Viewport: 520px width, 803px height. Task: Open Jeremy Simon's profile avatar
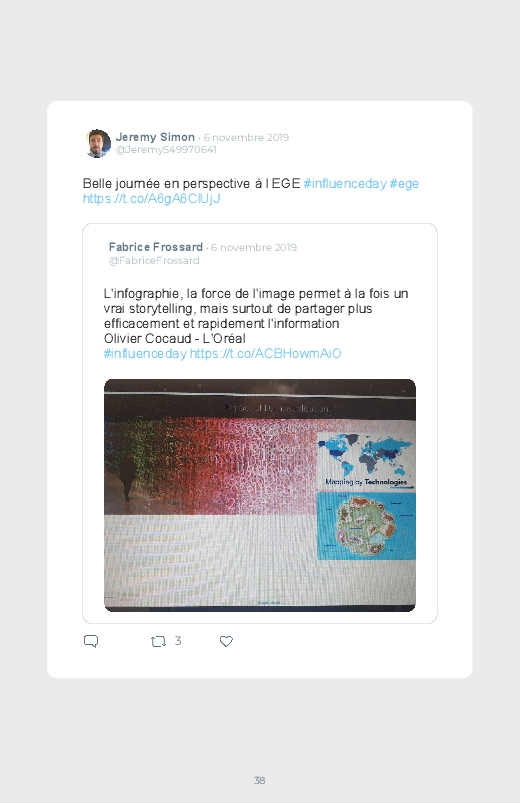97,143
